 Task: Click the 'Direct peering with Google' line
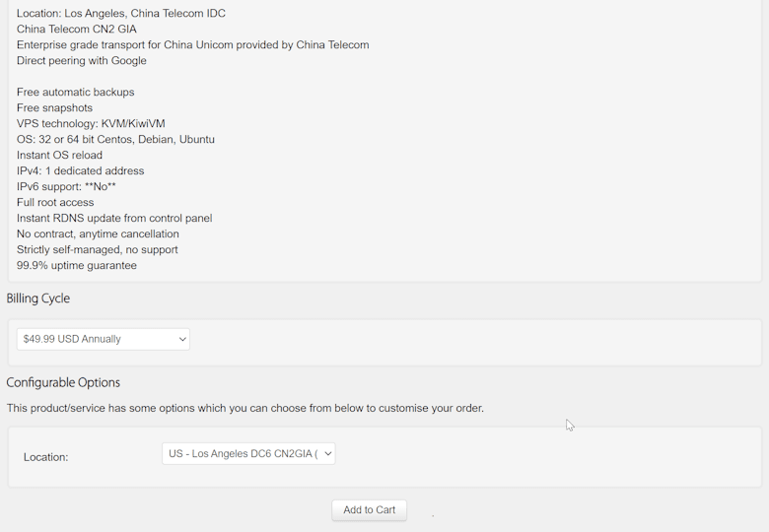click(82, 61)
